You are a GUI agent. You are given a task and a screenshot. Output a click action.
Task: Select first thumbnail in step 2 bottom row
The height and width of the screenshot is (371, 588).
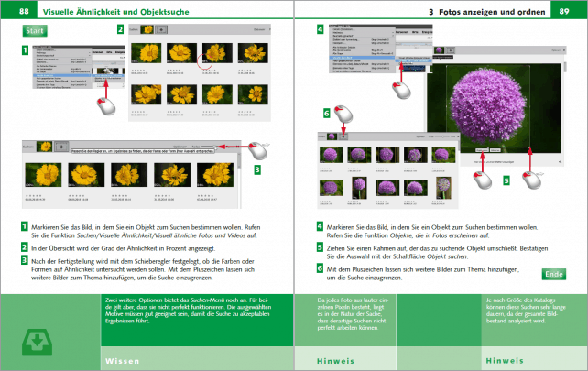pyautogui.click(x=147, y=94)
